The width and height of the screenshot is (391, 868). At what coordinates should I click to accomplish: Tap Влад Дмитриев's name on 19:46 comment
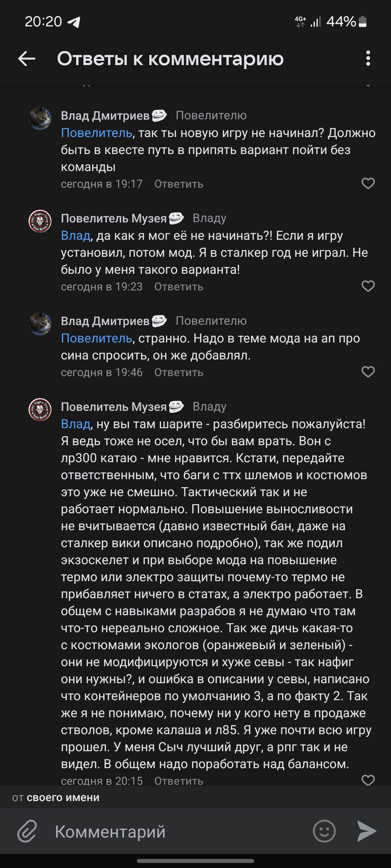[x=105, y=321]
